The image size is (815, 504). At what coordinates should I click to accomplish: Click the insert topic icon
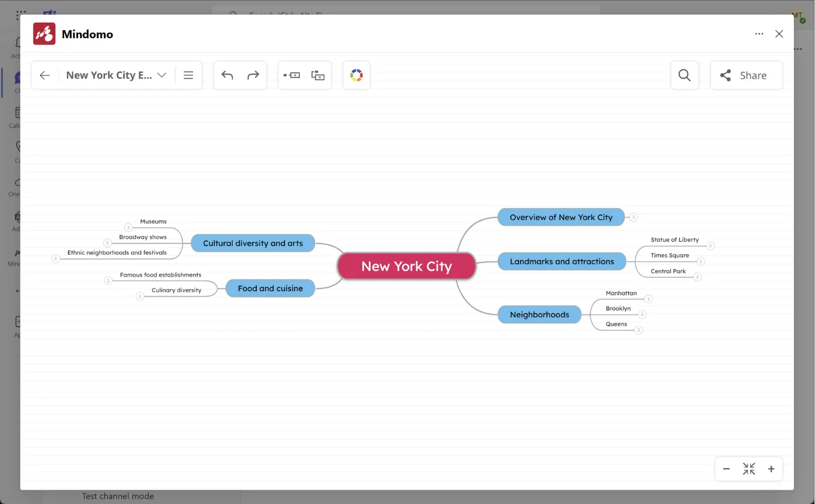(x=292, y=75)
